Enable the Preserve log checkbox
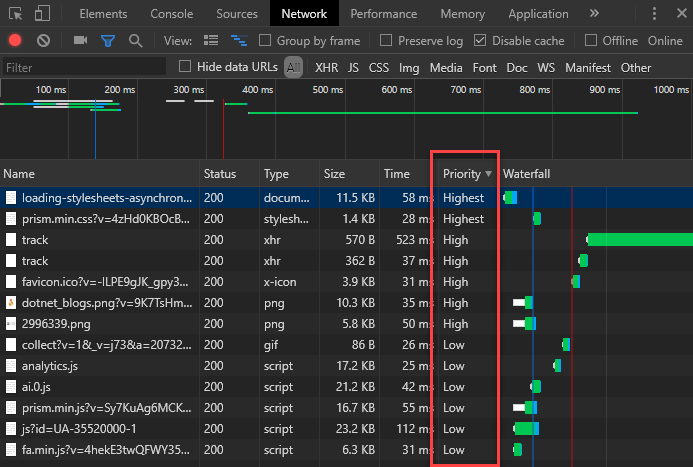Screen dimensions: 693x467 pos(386,41)
